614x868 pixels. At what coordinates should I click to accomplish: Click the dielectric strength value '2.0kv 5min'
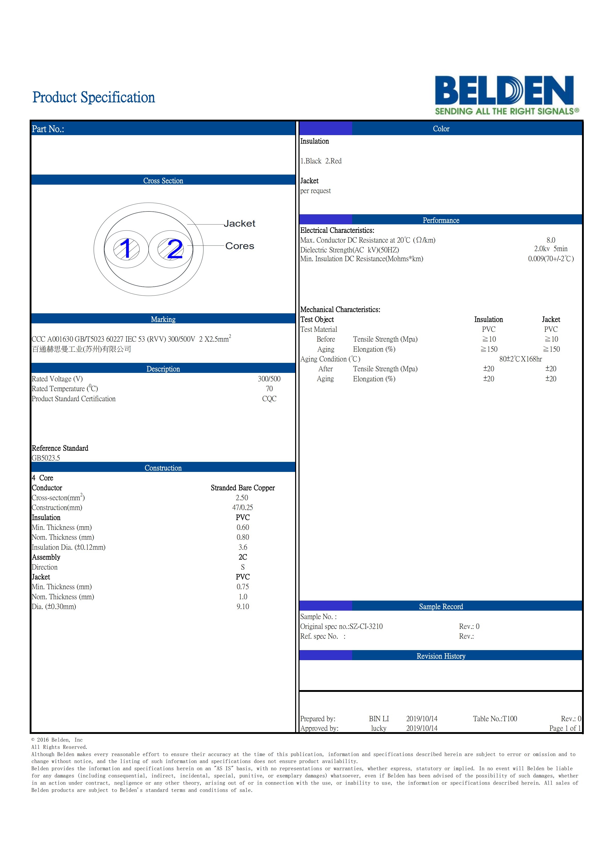pos(551,249)
